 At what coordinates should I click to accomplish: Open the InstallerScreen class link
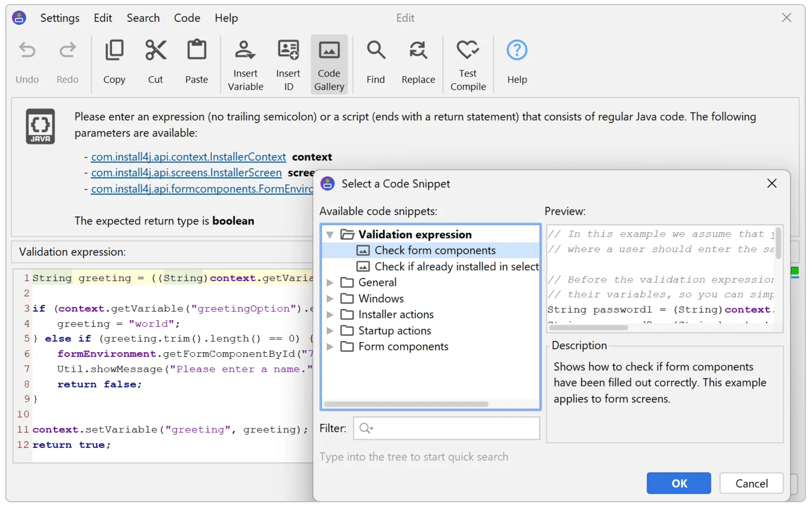point(186,173)
